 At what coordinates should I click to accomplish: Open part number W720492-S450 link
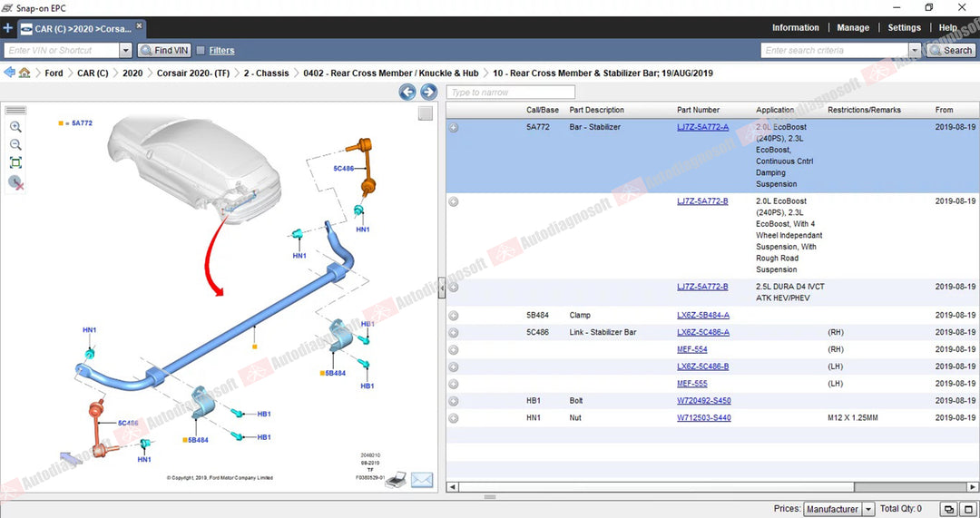click(x=704, y=401)
